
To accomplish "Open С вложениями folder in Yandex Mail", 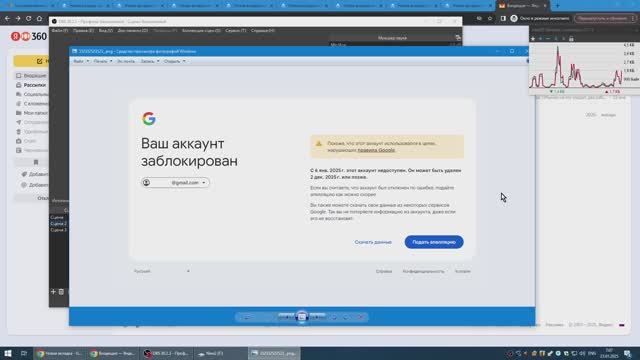I will 31,104.
